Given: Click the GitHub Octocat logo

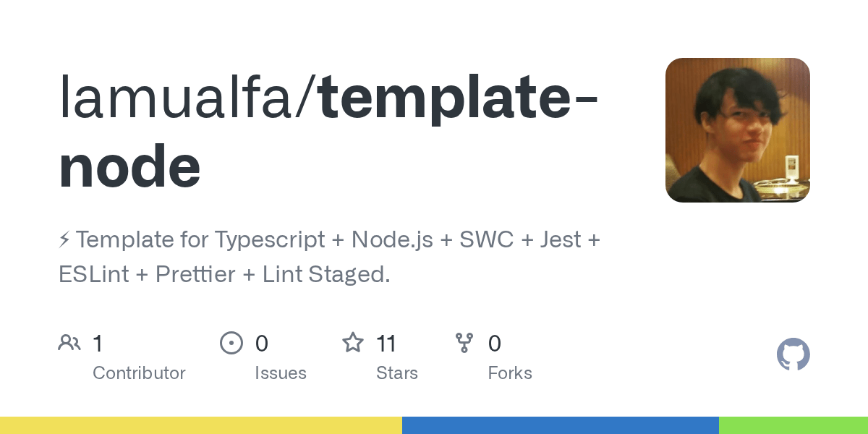Looking at the screenshot, I should 793,355.
